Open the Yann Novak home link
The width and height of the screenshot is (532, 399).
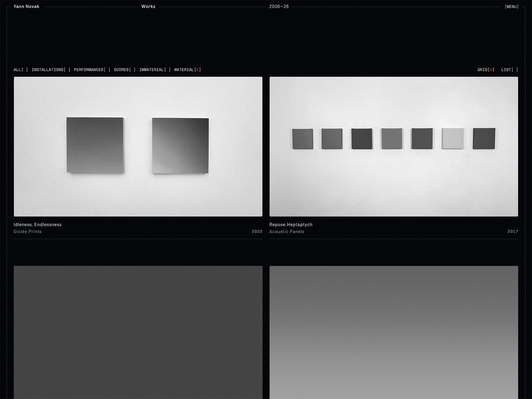(x=26, y=7)
